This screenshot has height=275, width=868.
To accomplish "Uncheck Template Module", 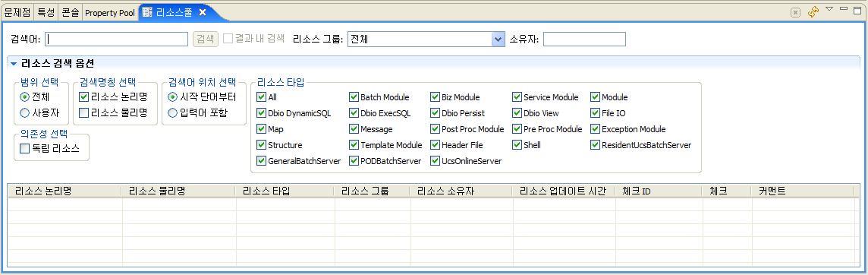I will pyautogui.click(x=354, y=145).
